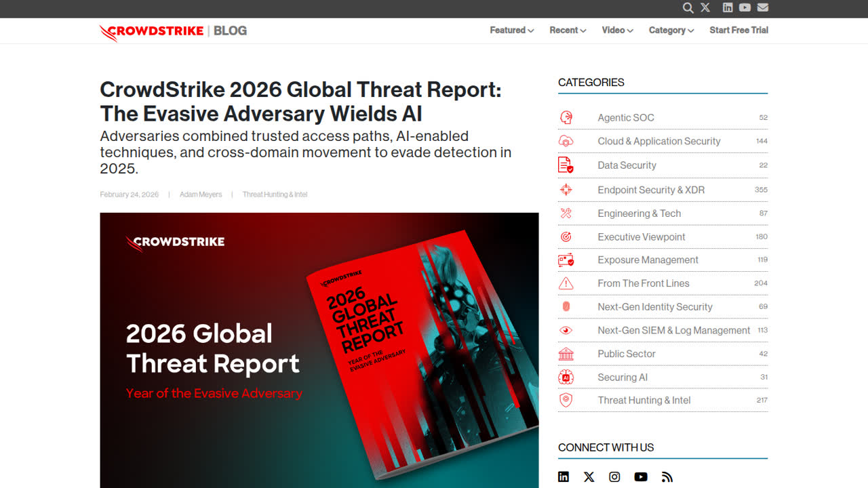Expand the Category dropdown menu

[x=671, y=30]
